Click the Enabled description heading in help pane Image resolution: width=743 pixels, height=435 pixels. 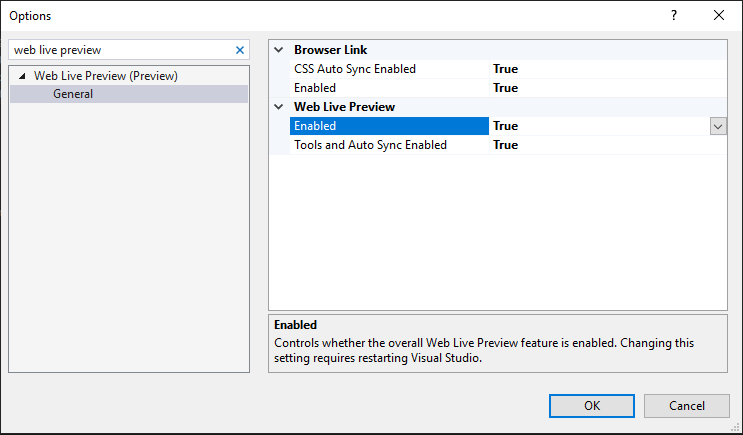coord(295,325)
